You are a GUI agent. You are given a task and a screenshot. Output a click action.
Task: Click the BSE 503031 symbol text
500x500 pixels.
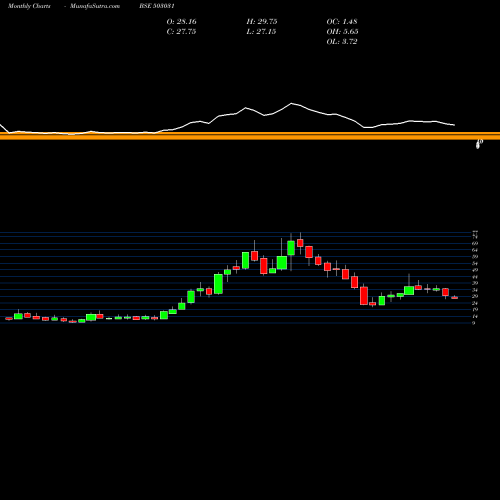coord(157,6)
